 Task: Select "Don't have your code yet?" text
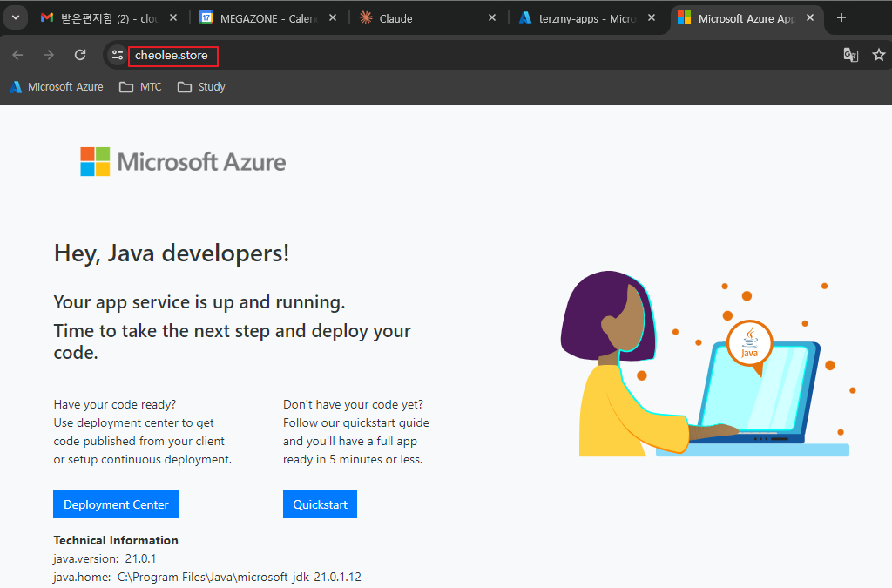tap(354, 404)
